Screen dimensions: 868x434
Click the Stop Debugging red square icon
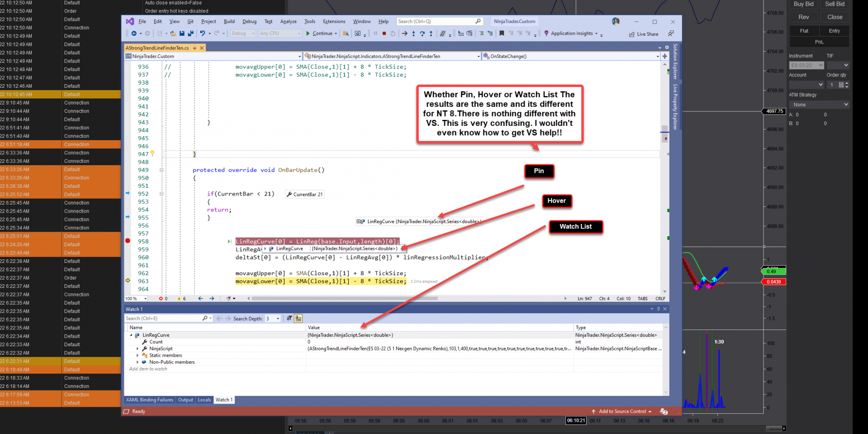[384, 33]
